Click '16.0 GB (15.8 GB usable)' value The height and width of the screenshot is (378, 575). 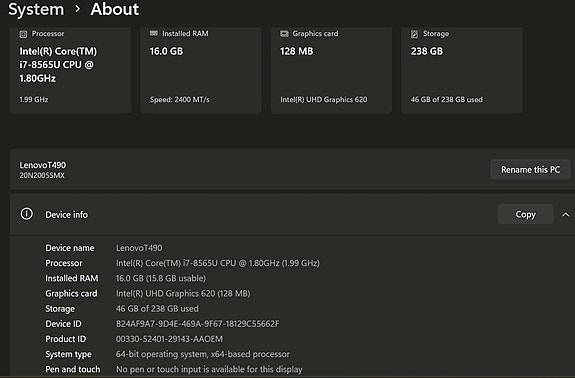161,278
